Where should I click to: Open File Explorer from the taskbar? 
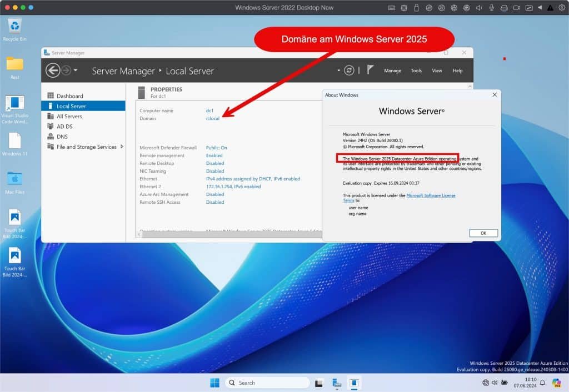tap(319, 383)
